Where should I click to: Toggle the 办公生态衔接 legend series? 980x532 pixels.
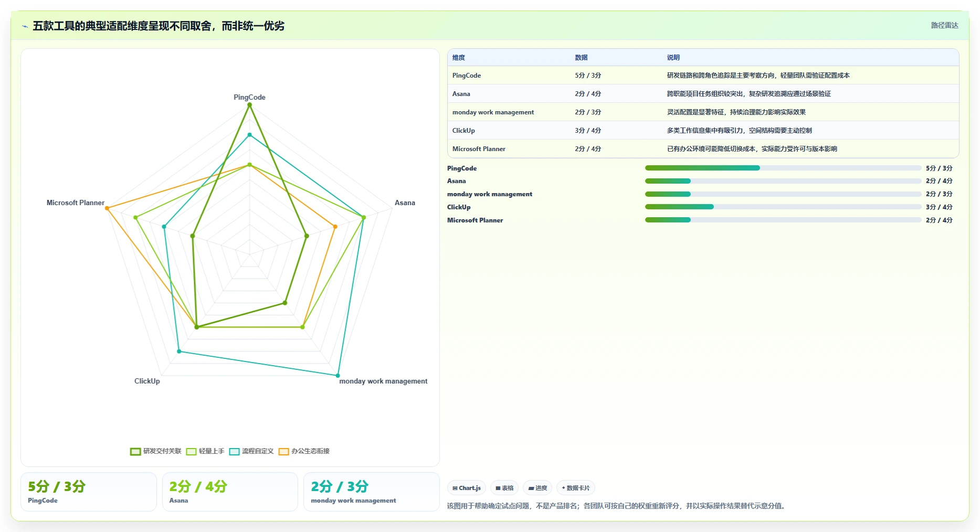pos(304,451)
